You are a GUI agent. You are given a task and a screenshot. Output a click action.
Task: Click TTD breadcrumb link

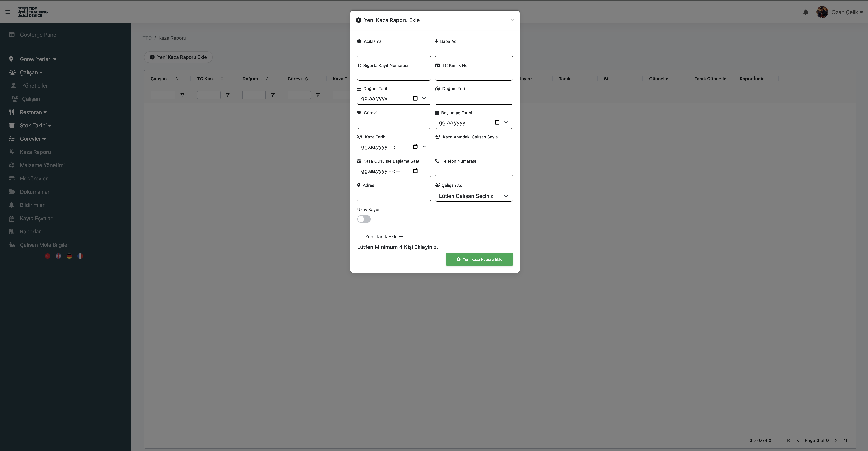click(147, 38)
